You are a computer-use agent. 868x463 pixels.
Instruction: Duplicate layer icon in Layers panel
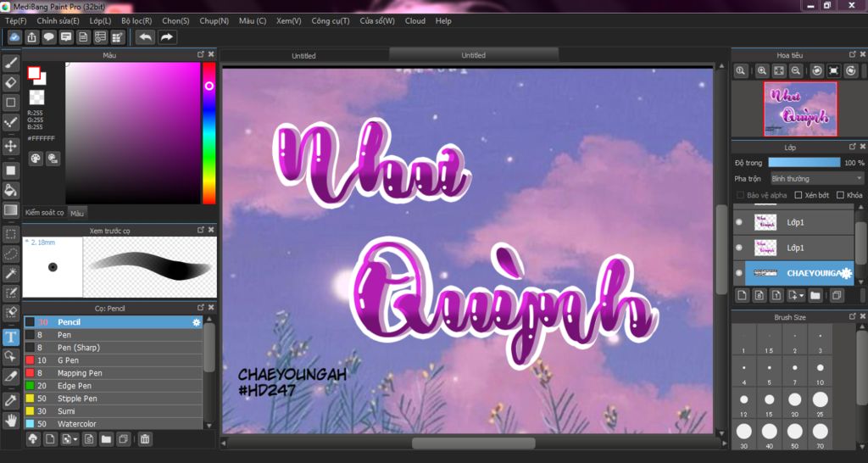click(x=836, y=296)
